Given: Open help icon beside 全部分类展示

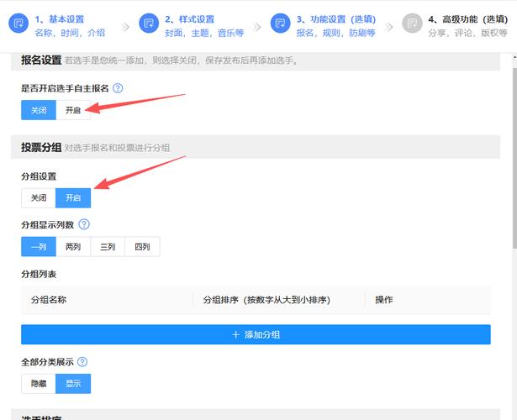Looking at the screenshot, I should [x=82, y=362].
